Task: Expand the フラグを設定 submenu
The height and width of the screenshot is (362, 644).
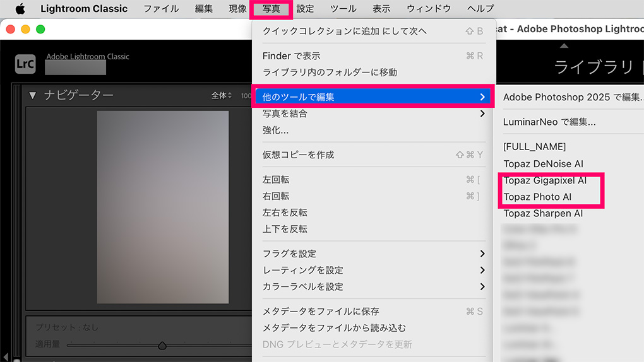Action: point(373,254)
